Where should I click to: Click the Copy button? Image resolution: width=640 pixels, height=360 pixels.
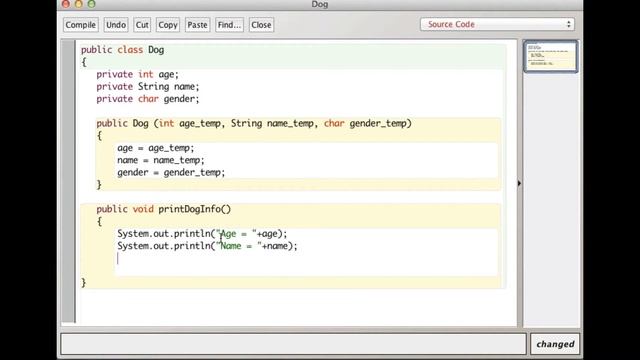pyautogui.click(x=168, y=25)
